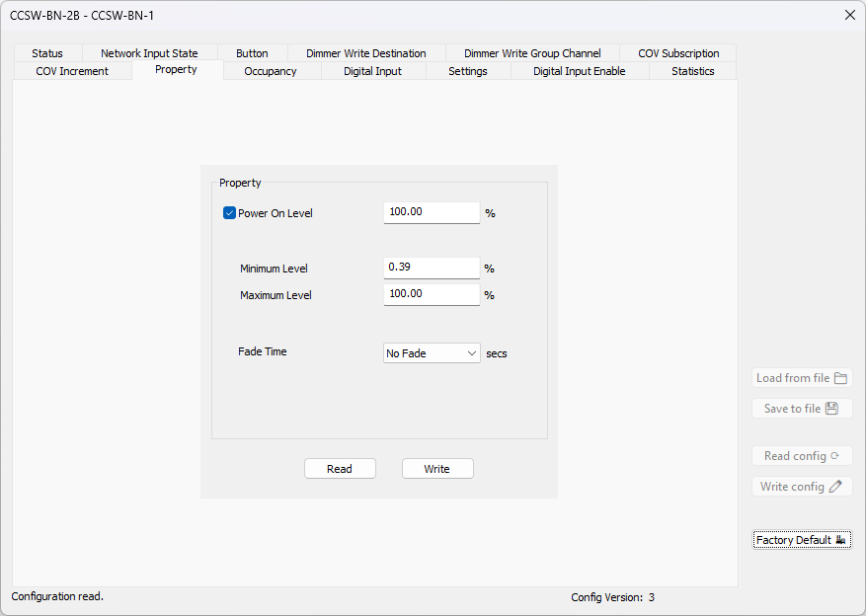The width and height of the screenshot is (866, 616).
Task: Close the CCSW-BN-2B dialog window
Action: [850, 15]
